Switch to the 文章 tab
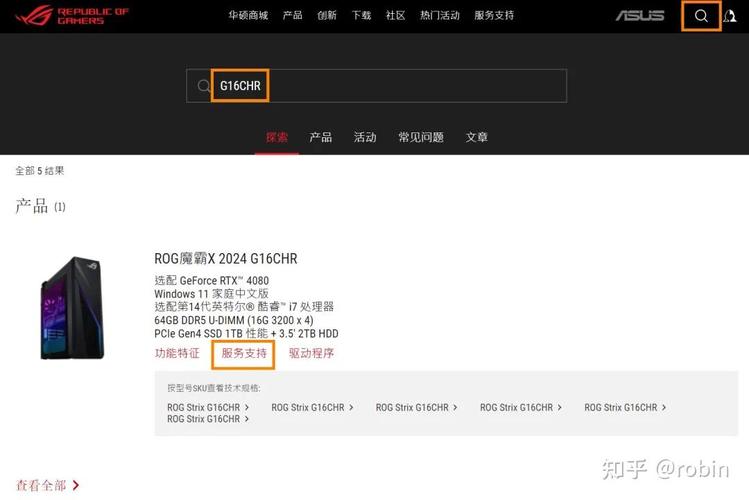The width and height of the screenshot is (749, 500). coord(477,138)
